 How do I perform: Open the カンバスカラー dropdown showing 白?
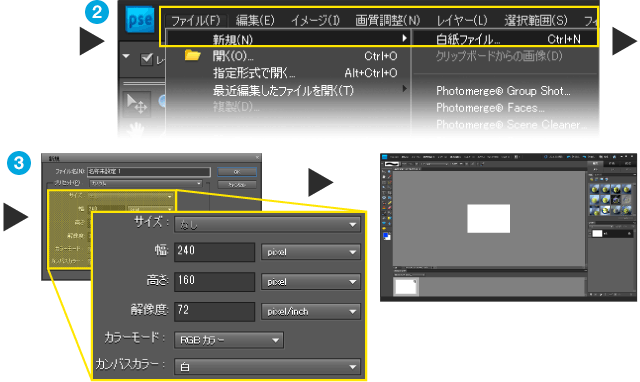267,367
